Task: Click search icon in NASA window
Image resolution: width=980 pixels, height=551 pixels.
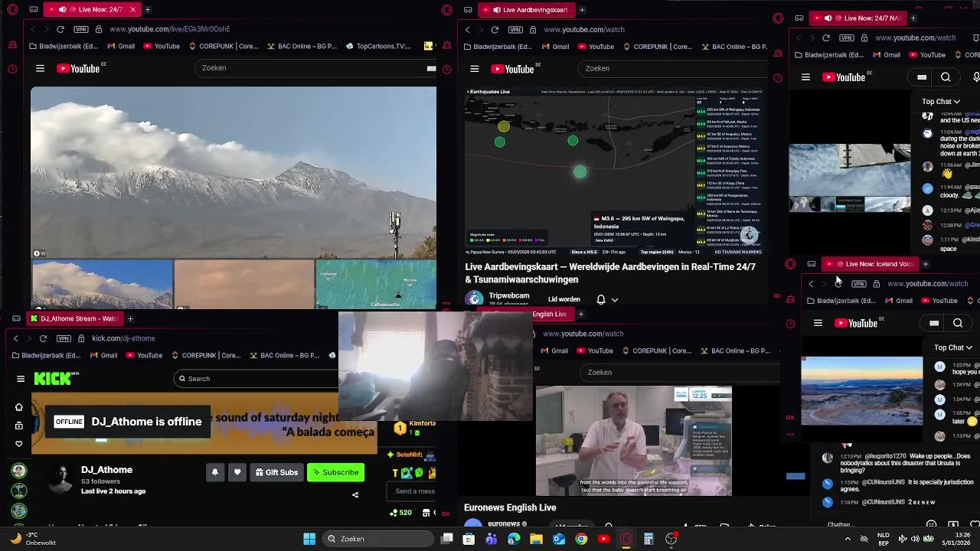Action: click(946, 77)
